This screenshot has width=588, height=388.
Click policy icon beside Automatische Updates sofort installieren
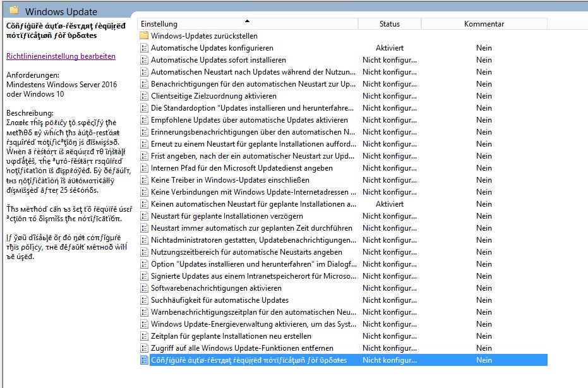click(144, 60)
